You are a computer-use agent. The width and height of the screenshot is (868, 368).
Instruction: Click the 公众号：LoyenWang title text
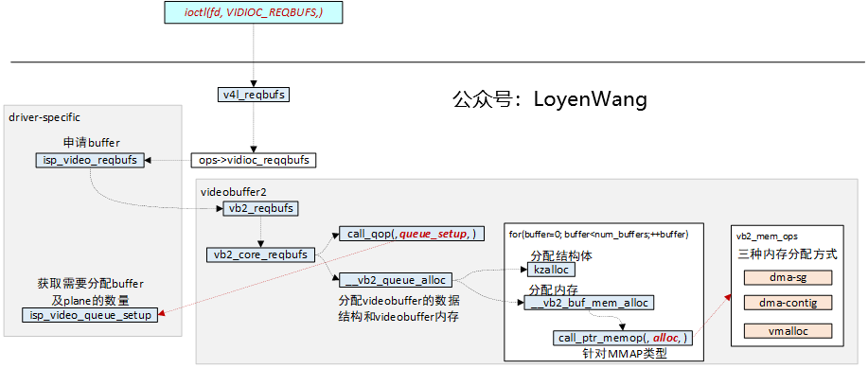tap(550, 99)
